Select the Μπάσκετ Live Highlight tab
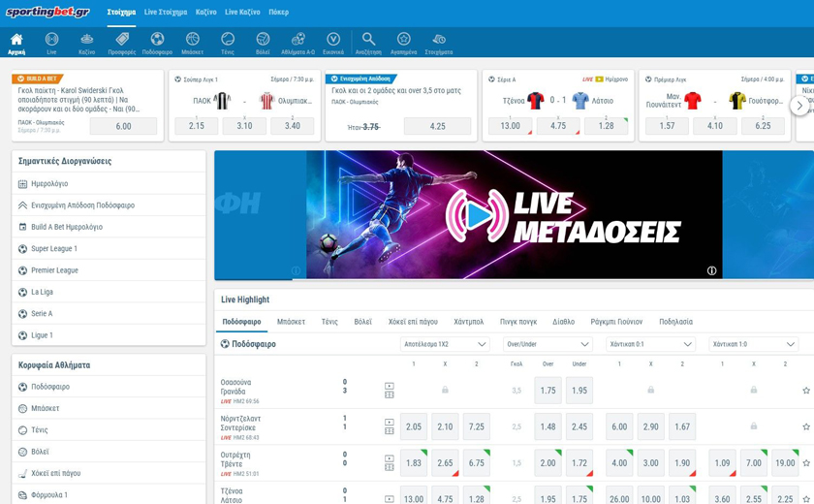Viewport: 814px width, 504px height. pos(292,322)
